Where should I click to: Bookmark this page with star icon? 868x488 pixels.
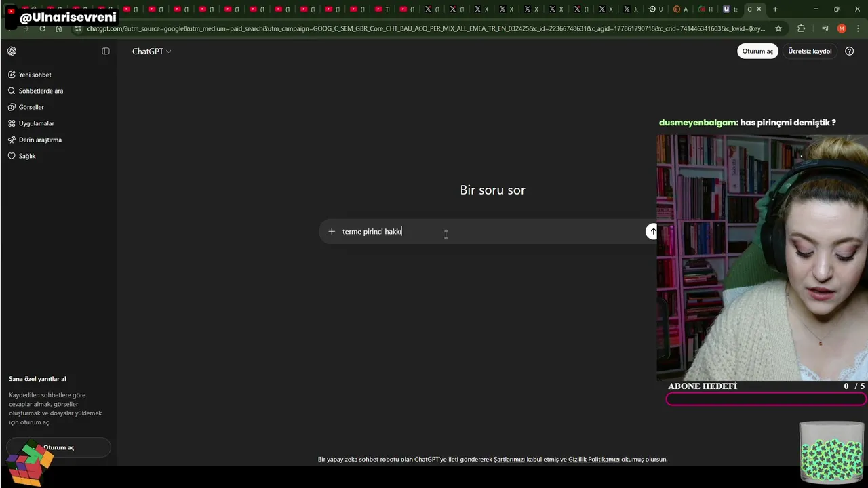tap(778, 28)
